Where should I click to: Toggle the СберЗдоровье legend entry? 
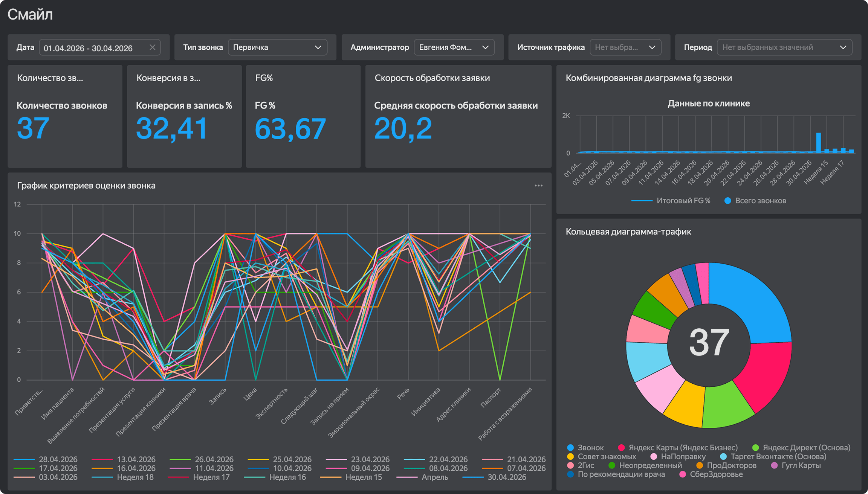711,474
